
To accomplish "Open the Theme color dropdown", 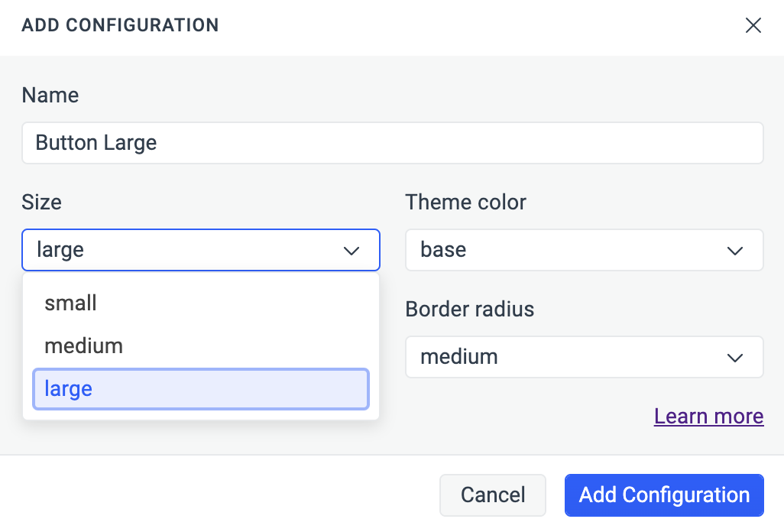I will [585, 250].
